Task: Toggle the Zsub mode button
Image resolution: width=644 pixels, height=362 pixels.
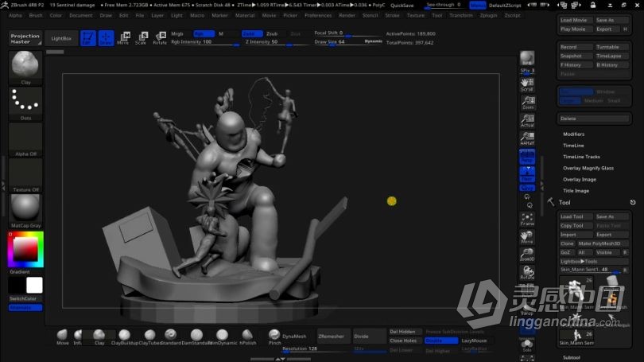Action: pos(272,33)
